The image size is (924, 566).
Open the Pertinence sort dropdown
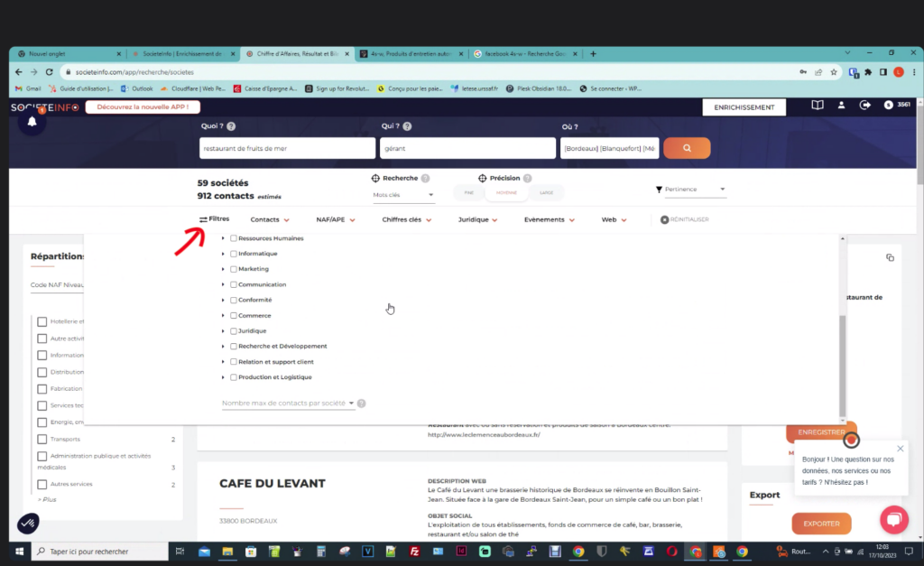coord(690,190)
